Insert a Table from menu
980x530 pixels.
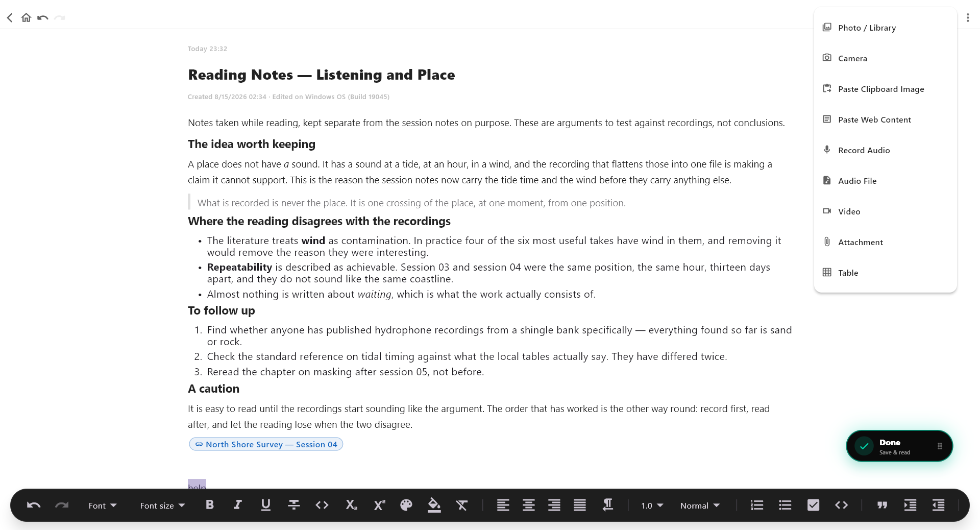click(x=885, y=273)
